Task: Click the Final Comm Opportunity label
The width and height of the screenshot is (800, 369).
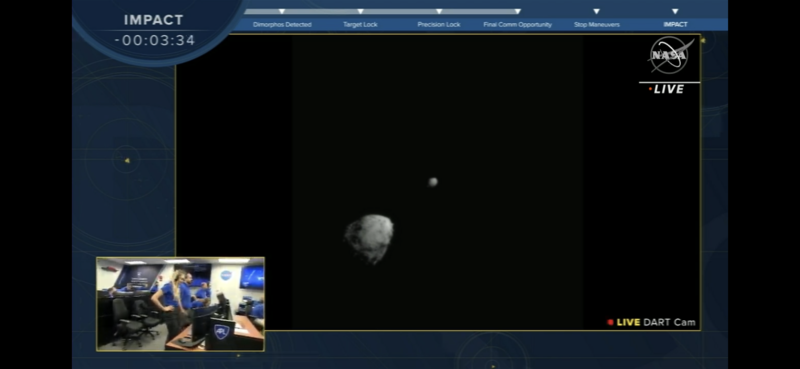Action: pos(517,24)
